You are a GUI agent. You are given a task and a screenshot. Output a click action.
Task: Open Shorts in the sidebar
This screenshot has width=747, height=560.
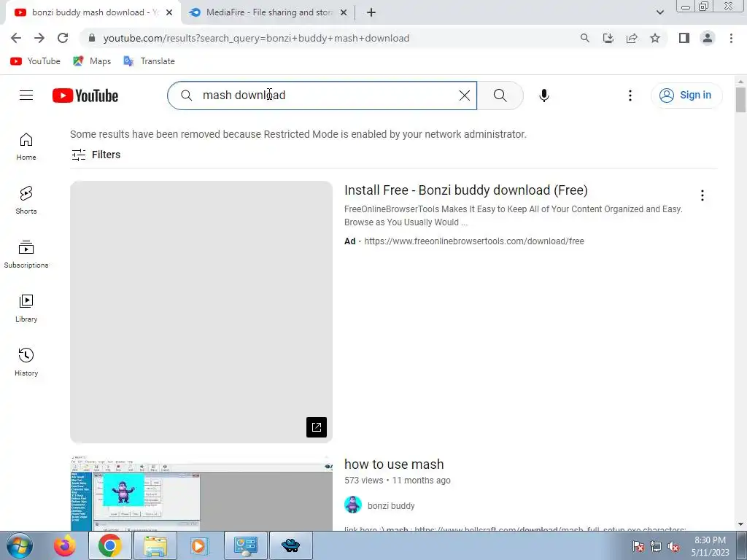click(26, 201)
